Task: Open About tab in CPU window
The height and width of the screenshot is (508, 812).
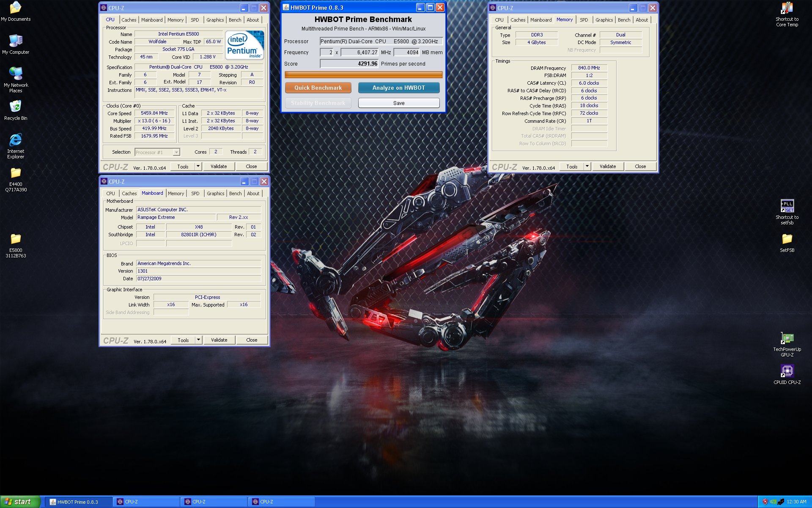Action: (x=253, y=20)
